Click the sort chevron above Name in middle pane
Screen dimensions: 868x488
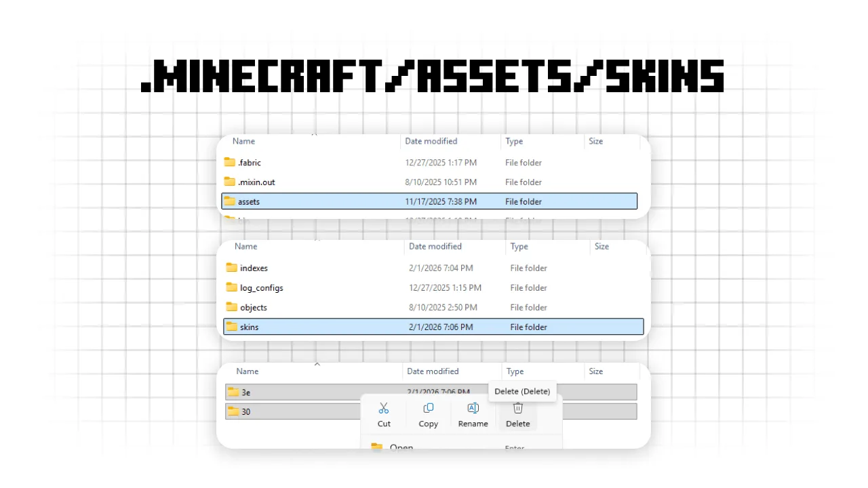[x=317, y=241]
